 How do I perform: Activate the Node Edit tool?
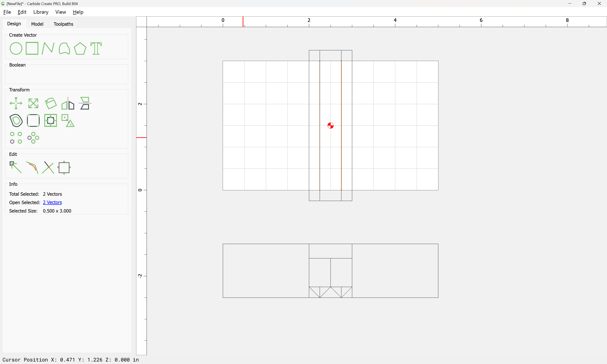tap(15, 167)
